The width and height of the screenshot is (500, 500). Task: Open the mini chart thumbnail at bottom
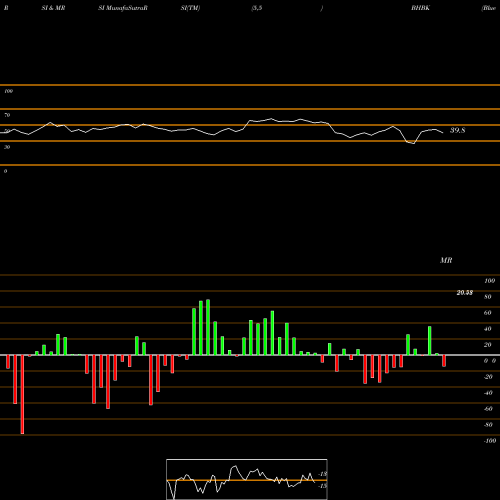coord(247,479)
